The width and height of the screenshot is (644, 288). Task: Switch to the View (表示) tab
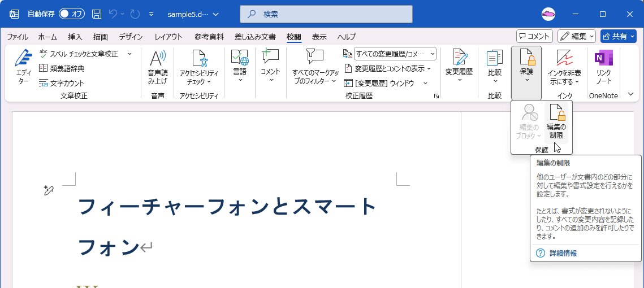(319, 37)
